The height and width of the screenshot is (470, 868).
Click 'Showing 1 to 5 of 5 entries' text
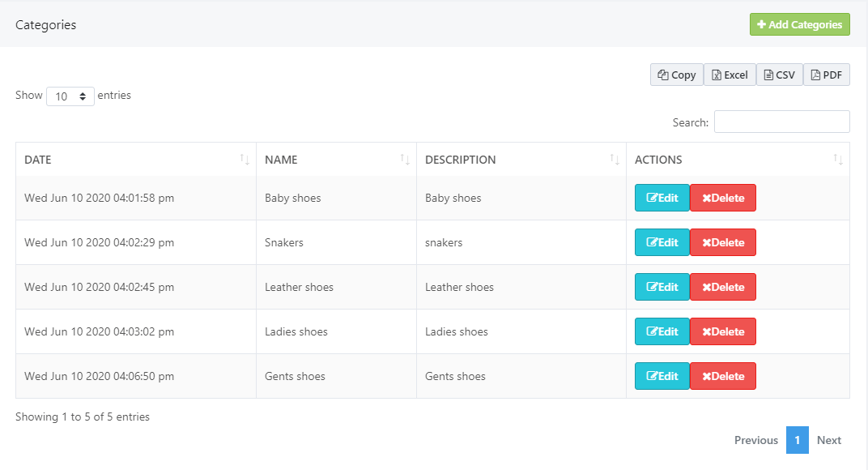point(83,417)
